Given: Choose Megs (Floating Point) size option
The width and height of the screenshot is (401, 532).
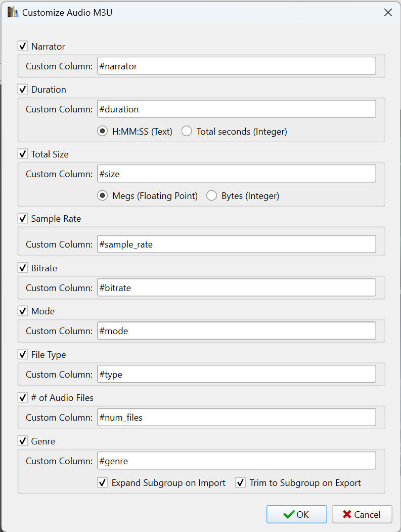Looking at the screenshot, I should (x=103, y=196).
